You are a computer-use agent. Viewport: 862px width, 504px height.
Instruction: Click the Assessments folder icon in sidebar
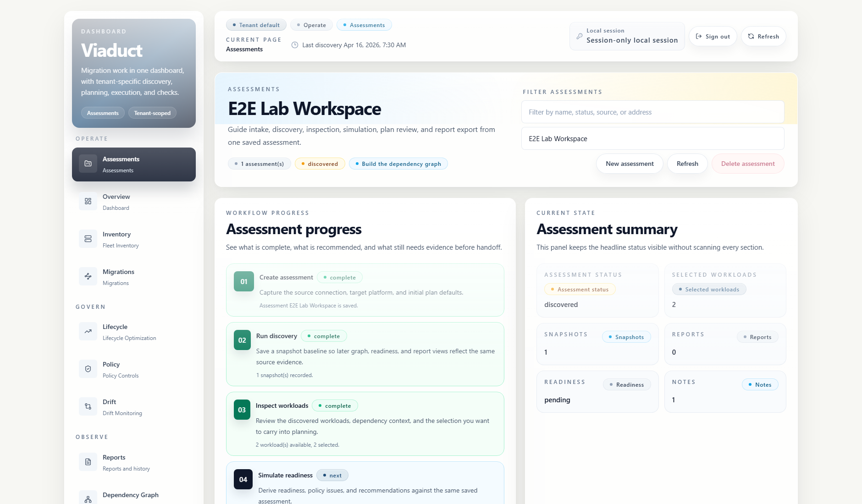(88, 164)
